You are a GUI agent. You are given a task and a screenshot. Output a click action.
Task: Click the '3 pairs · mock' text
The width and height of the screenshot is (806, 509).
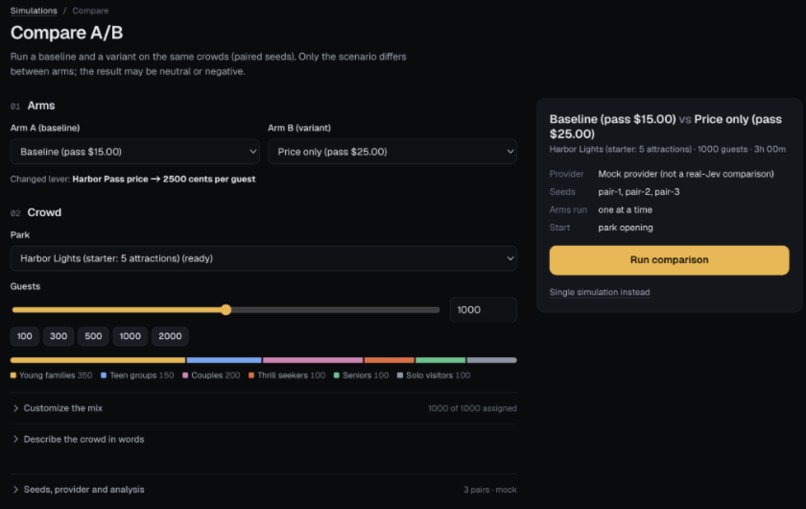click(490, 489)
